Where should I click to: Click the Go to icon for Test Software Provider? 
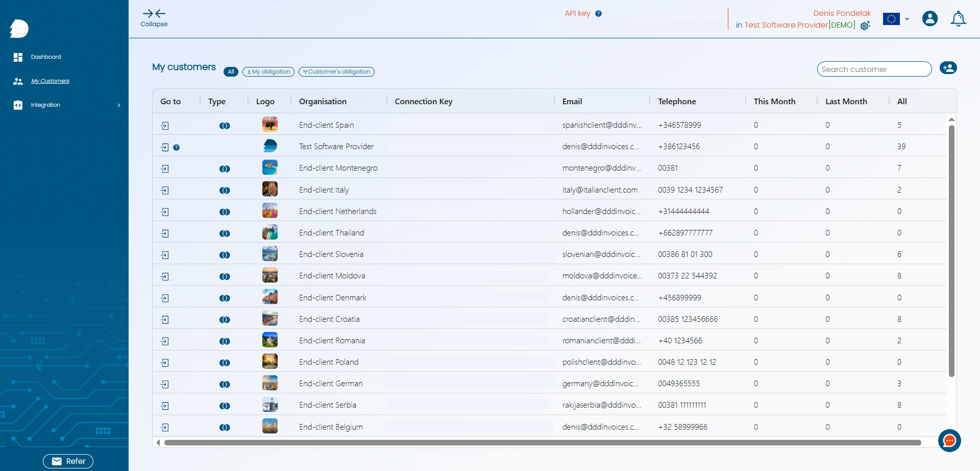click(x=165, y=147)
